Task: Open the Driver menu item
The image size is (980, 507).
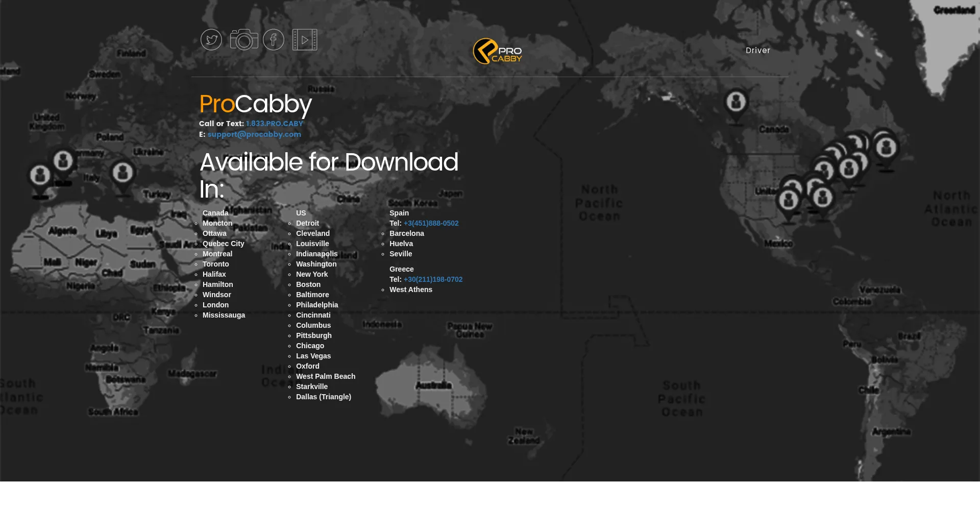Action: point(757,51)
